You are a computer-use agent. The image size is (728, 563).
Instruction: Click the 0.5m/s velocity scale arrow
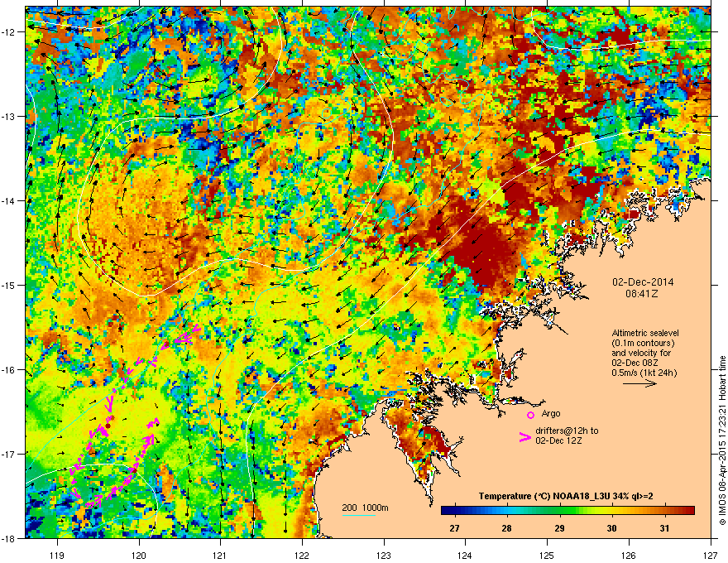coord(639,383)
